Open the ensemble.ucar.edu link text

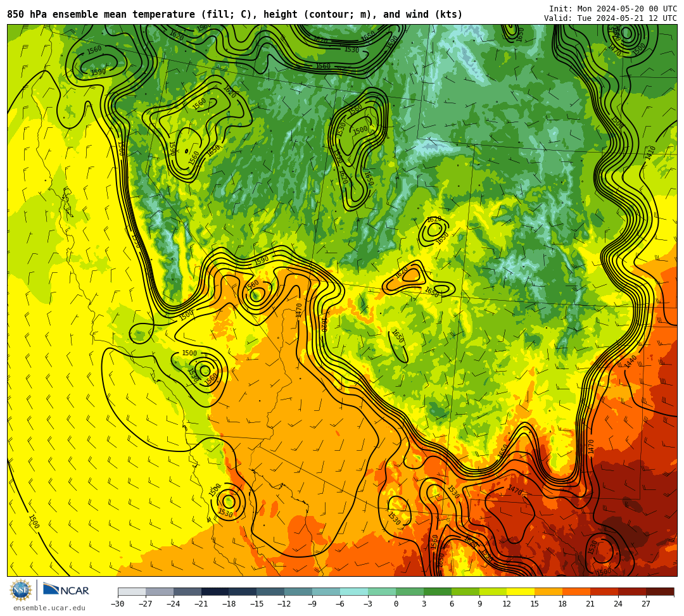[x=49, y=608]
